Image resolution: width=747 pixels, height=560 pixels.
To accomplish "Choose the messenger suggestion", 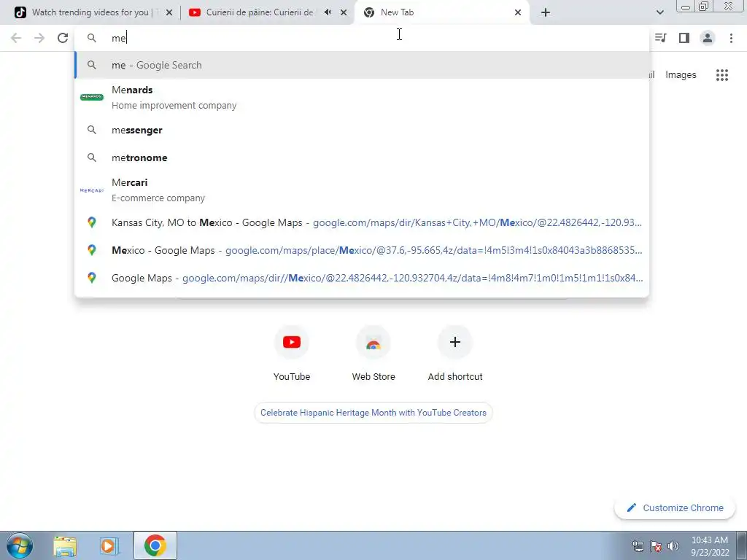I will point(362,130).
